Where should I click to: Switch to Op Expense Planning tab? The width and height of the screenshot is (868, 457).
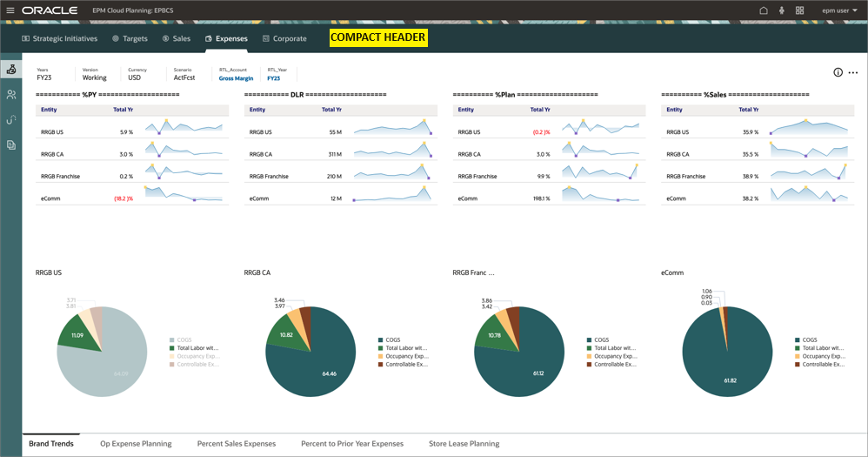click(136, 444)
